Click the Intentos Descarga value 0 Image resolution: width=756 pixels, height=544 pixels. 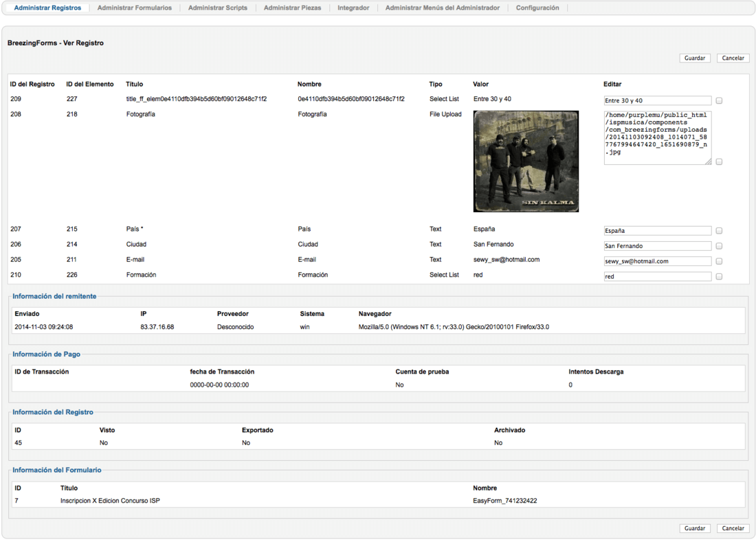click(570, 385)
